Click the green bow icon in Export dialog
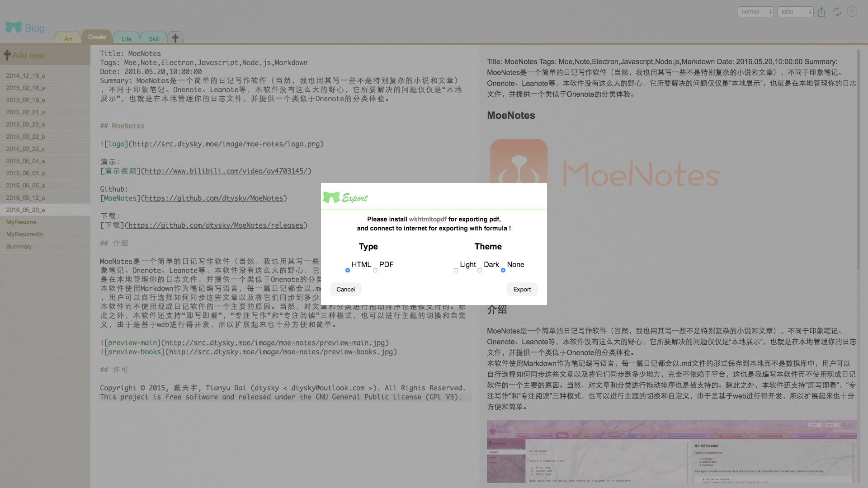The width and height of the screenshot is (868, 488). point(331,197)
